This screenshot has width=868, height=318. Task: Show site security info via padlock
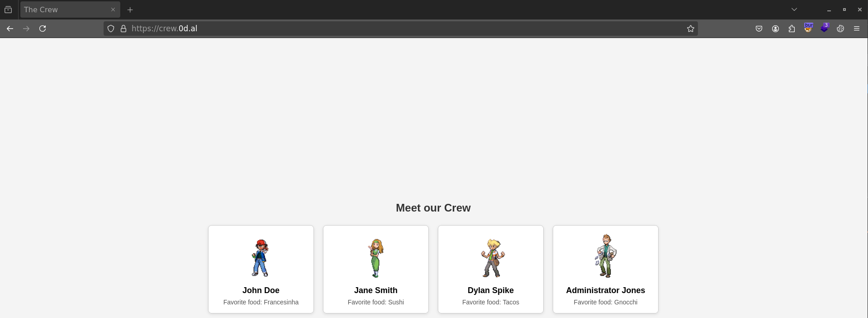[123, 29]
